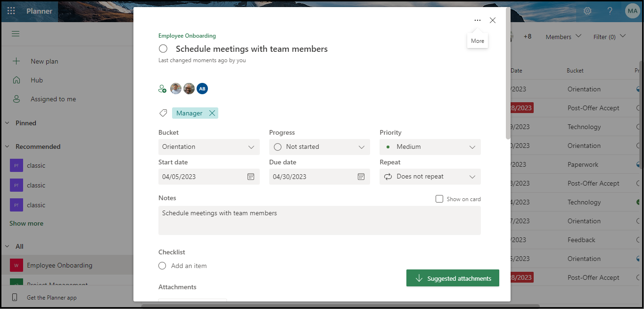
Task: Click the assign member icon
Action: 163,89
